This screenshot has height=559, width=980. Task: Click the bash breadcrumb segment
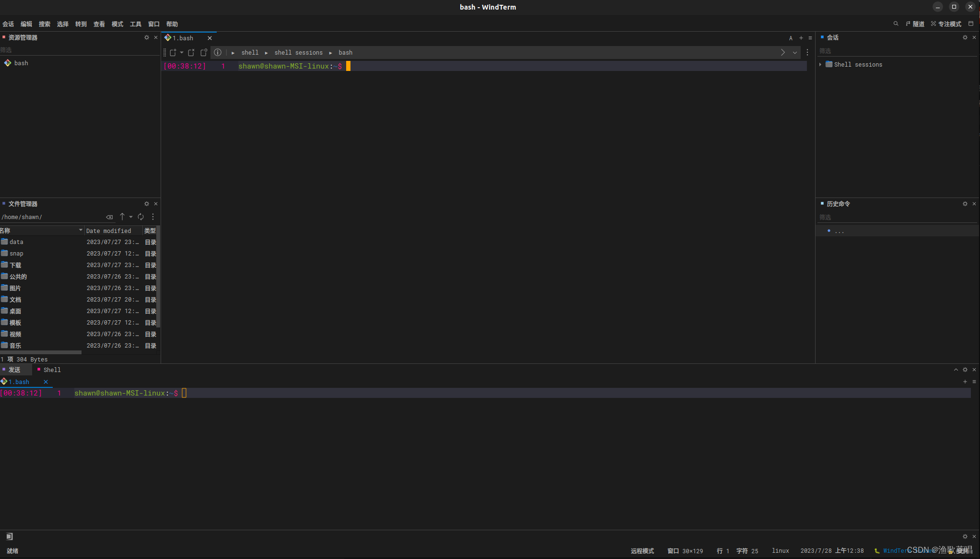tap(345, 53)
